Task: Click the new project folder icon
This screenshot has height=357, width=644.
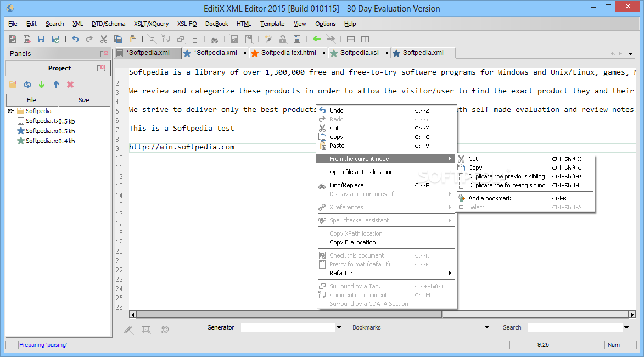Action: pyautogui.click(x=13, y=84)
